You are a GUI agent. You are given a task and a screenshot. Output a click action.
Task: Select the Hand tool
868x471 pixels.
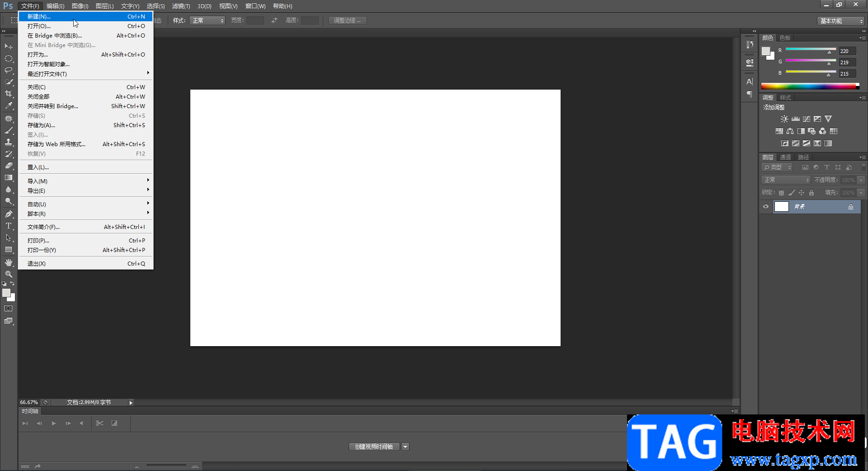[9, 262]
